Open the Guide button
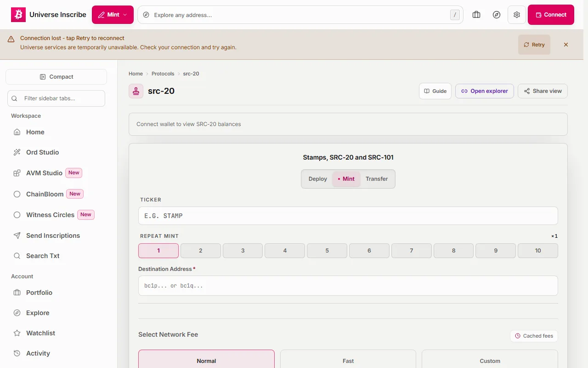 tap(435, 91)
